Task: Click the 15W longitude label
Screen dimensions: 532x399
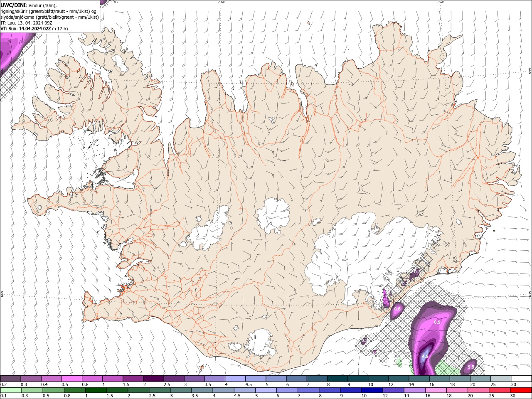Action: (440, 2)
